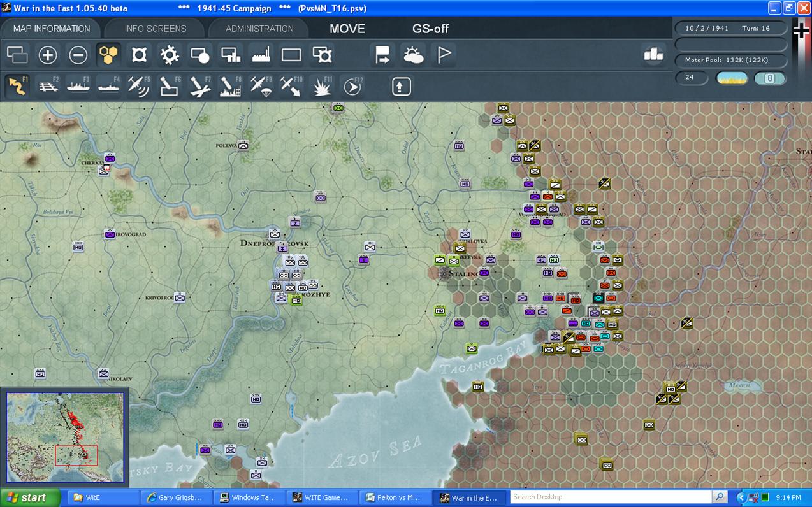
Task: Click the GS-off indicator
Action: coord(431,29)
